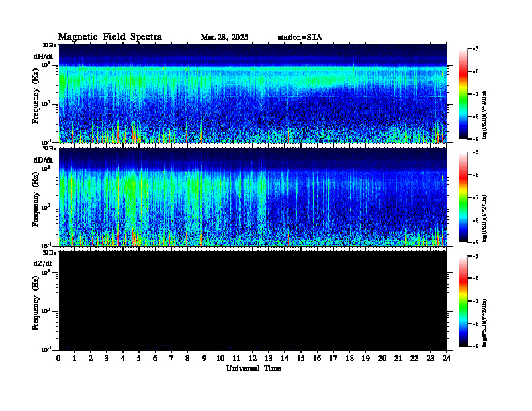Click the time axis tick label 24
Image resolution: width=532 pixels, height=411 pixels.
pos(447,358)
